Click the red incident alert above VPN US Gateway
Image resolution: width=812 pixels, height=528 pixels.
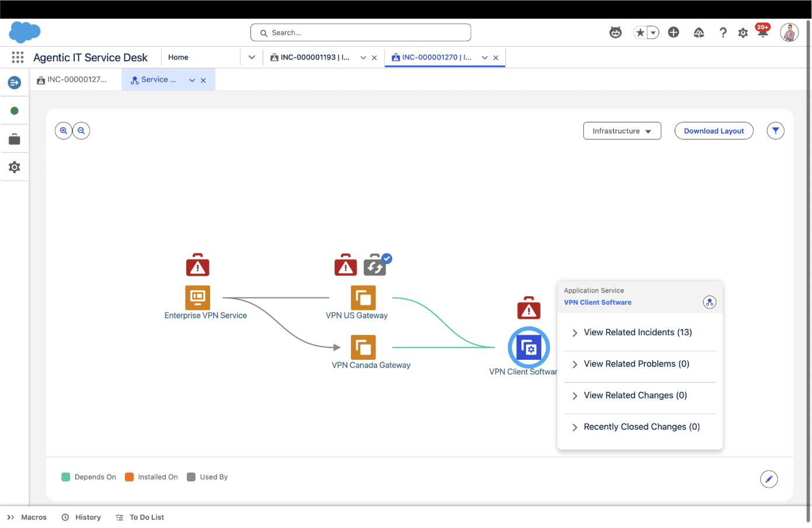click(x=346, y=265)
